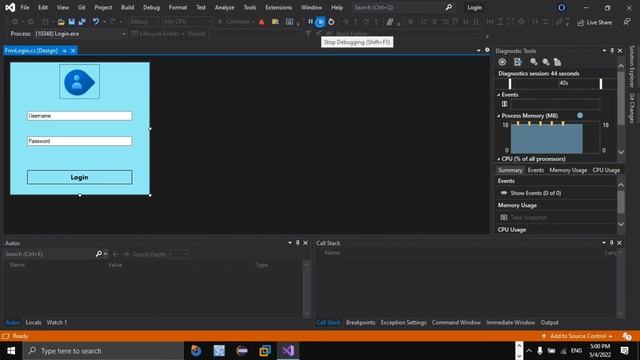Click the Username text box on form
Viewport: 640px width, 360px height.
point(80,116)
